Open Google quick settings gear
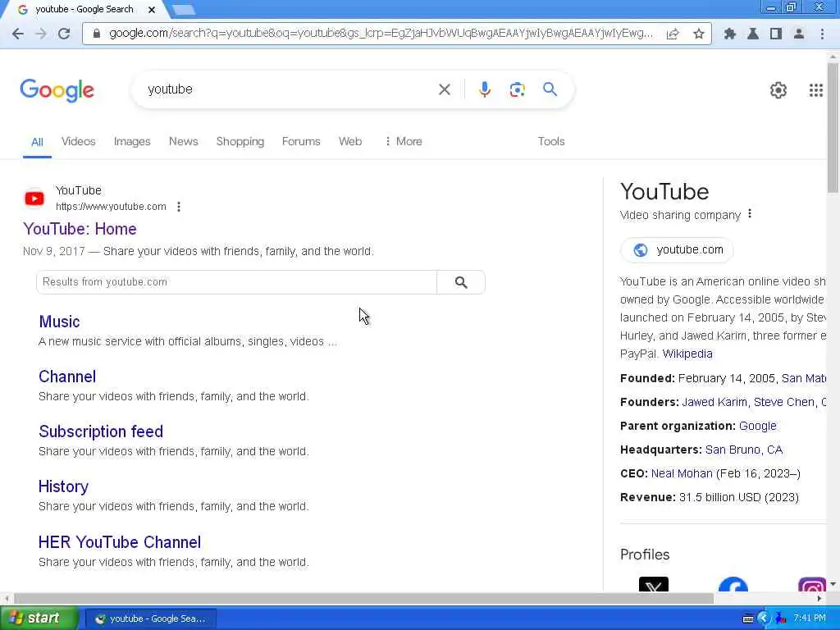Screen dimensions: 840x630 (778, 90)
